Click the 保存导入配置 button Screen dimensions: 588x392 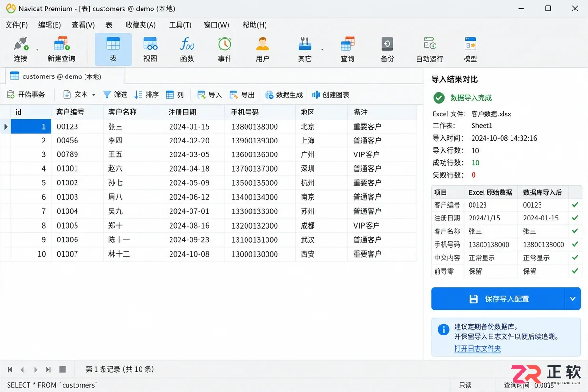tap(498, 299)
